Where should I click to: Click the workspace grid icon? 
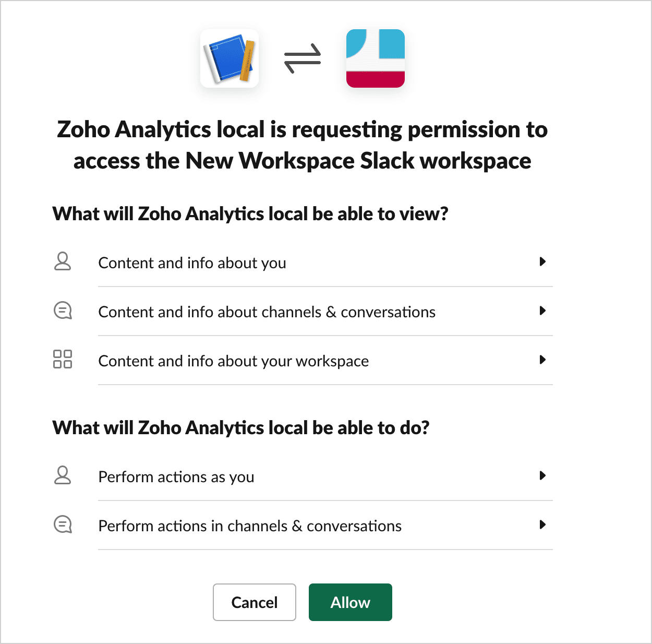coord(63,359)
